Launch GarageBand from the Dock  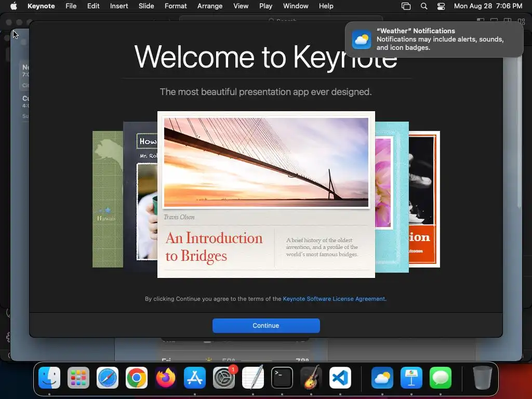311,378
